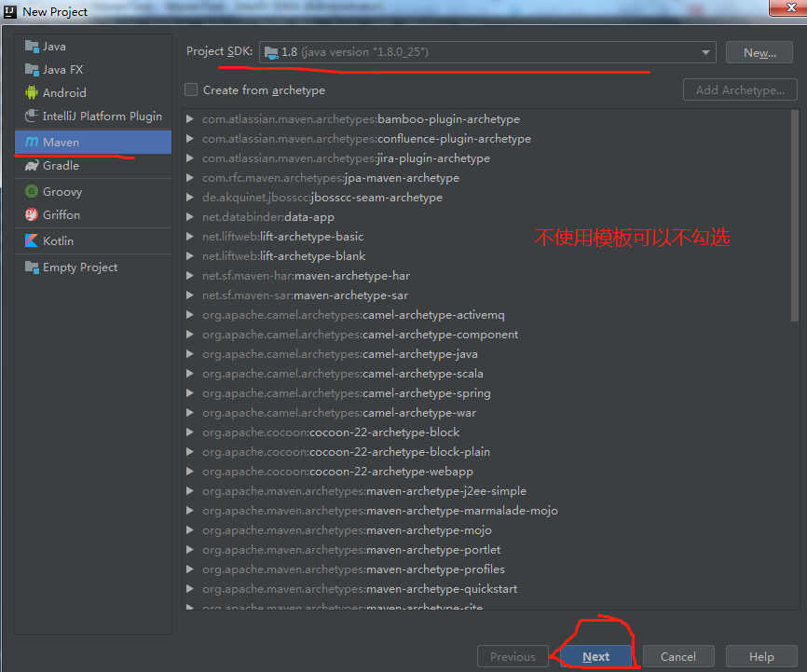Image resolution: width=807 pixels, height=672 pixels.
Task: Choose Groovy project type
Action: coord(93,192)
